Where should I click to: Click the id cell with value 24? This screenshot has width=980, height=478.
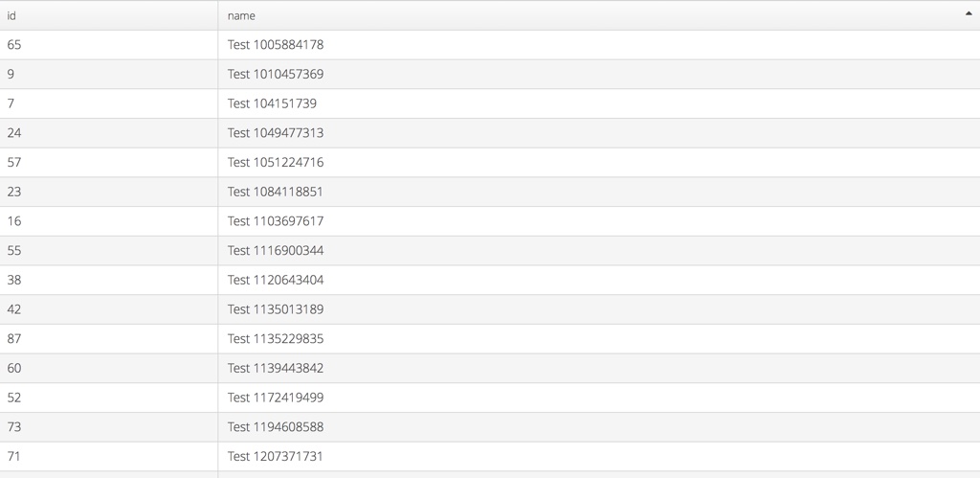coord(14,133)
